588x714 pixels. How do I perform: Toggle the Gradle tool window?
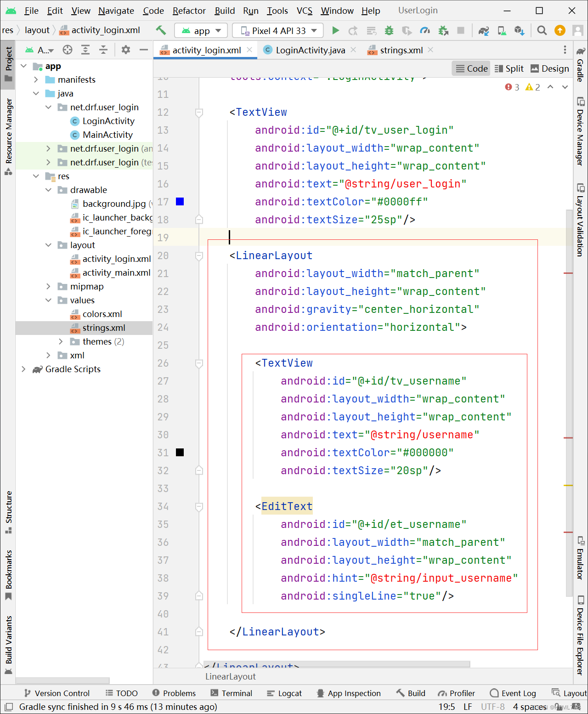click(x=581, y=64)
